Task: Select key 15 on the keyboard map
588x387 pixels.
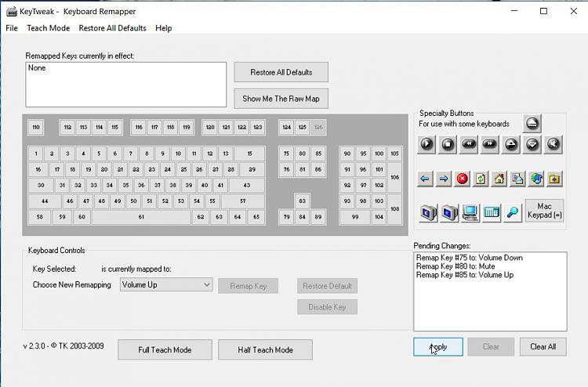Action: click(250, 154)
